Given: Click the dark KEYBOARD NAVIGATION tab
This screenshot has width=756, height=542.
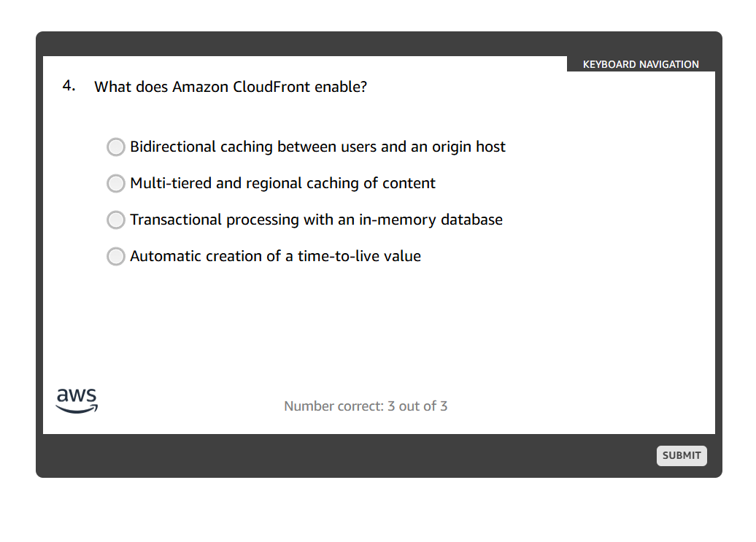Looking at the screenshot, I should coord(640,64).
